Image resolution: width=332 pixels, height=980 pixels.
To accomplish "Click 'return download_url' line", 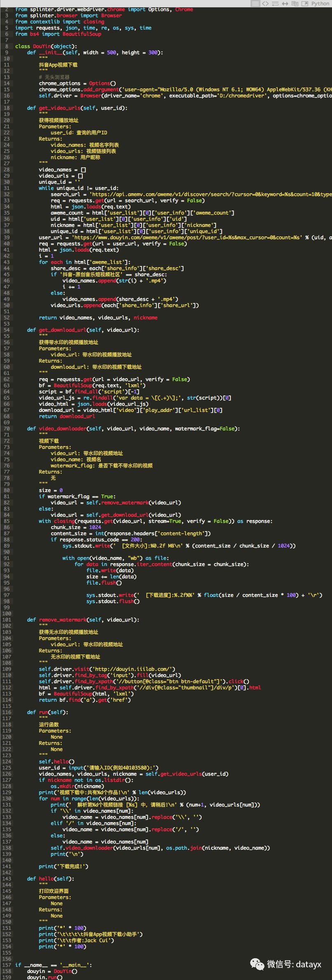I will coord(67,416).
